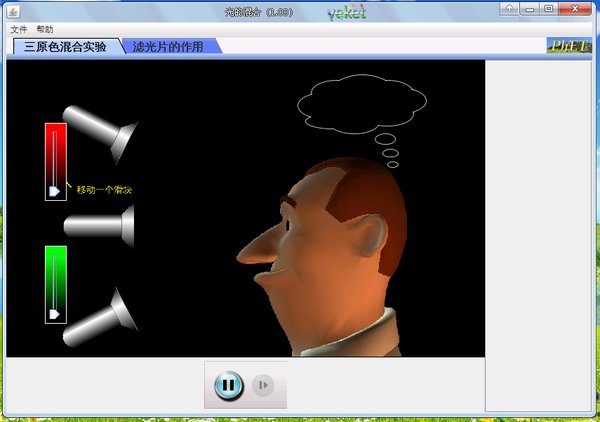The image size is (600, 422).
Task: Click the step forward button
Action: click(263, 385)
